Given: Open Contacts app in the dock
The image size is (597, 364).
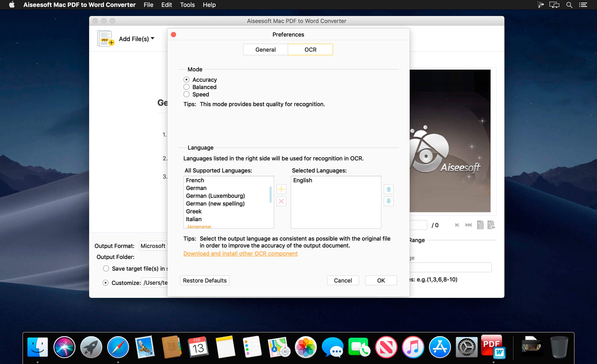Looking at the screenshot, I should coord(171,347).
